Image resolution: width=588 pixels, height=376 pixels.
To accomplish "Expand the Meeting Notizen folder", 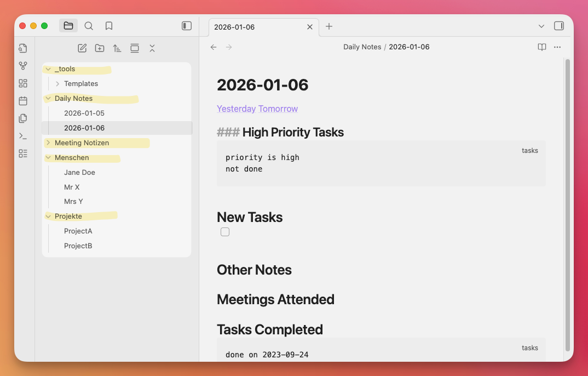I will coord(48,143).
